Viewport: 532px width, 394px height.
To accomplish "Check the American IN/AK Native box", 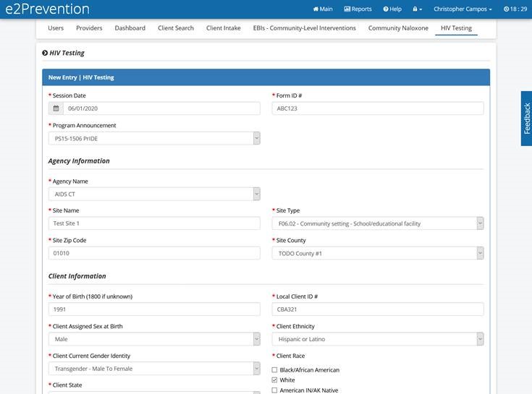I will (274, 390).
